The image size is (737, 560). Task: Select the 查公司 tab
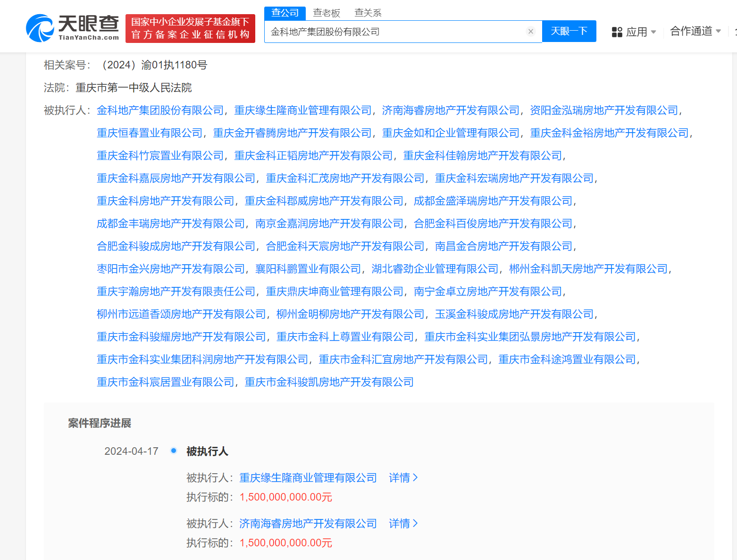(x=285, y=13)
